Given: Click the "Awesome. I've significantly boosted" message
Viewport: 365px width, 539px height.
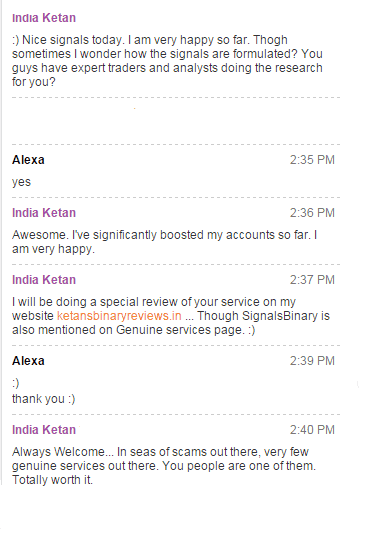Looking at the screenshot, I should (x=165, y=242).
